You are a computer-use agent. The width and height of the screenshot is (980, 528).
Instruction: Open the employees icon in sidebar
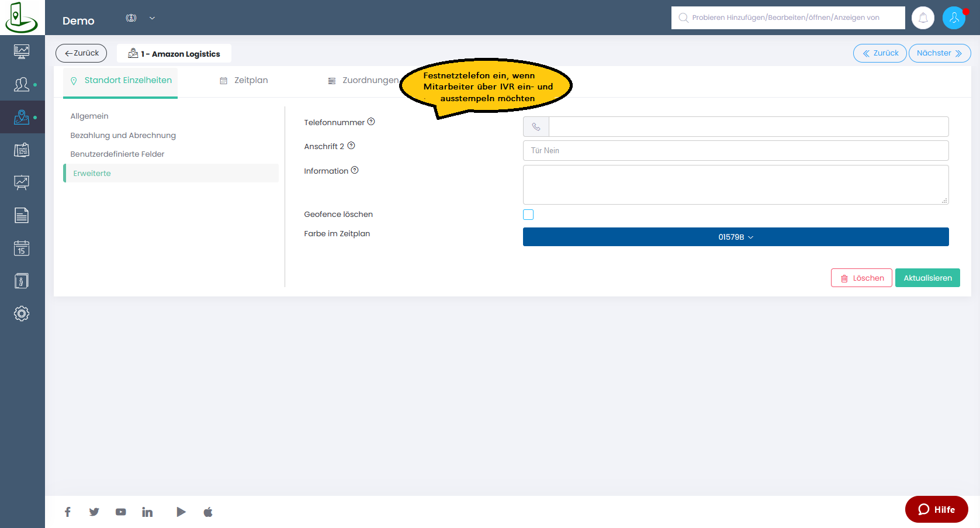(x=22, y=85)
